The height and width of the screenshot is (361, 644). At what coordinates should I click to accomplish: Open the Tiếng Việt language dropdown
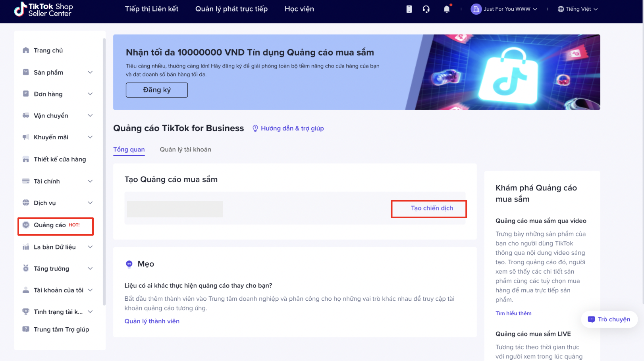pos(578,9)
